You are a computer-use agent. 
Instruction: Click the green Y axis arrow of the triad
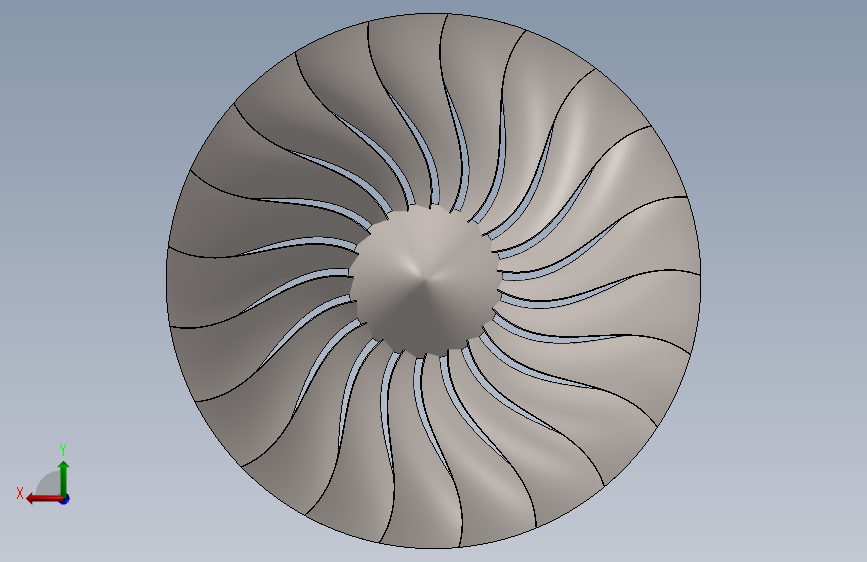(64, 478)
